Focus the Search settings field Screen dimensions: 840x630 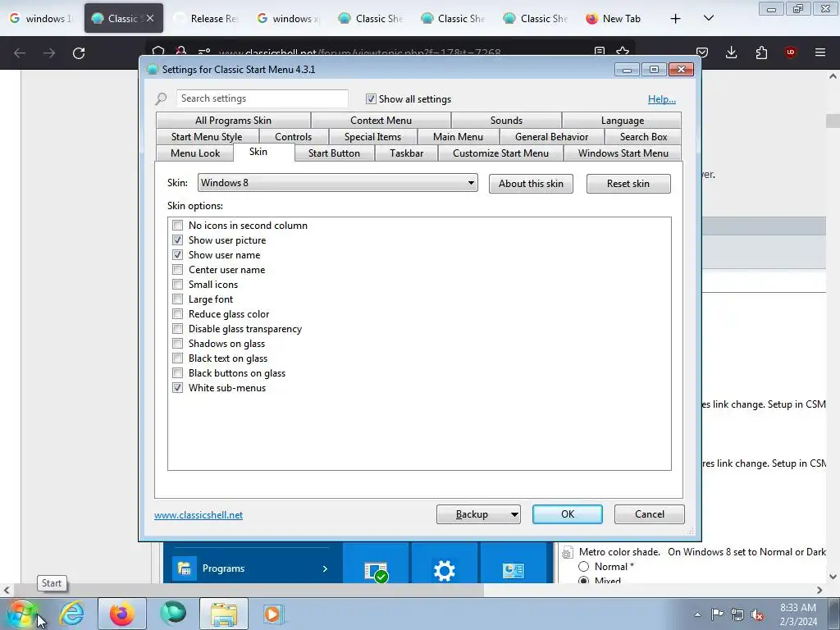(262, 98)
